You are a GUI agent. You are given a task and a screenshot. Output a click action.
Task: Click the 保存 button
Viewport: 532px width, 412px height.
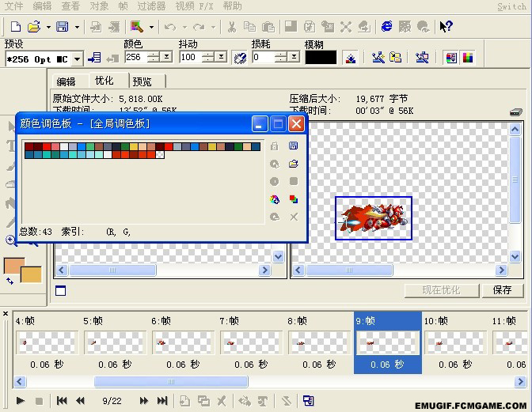[x=503, y=290]
